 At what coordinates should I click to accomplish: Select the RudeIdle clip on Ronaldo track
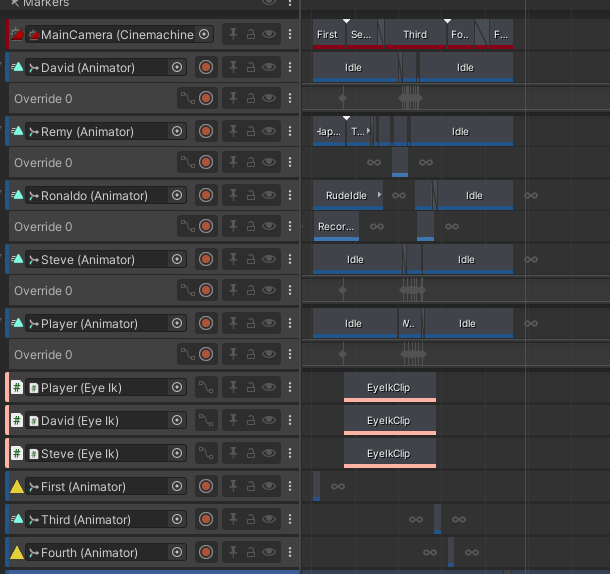click(348, 195)
